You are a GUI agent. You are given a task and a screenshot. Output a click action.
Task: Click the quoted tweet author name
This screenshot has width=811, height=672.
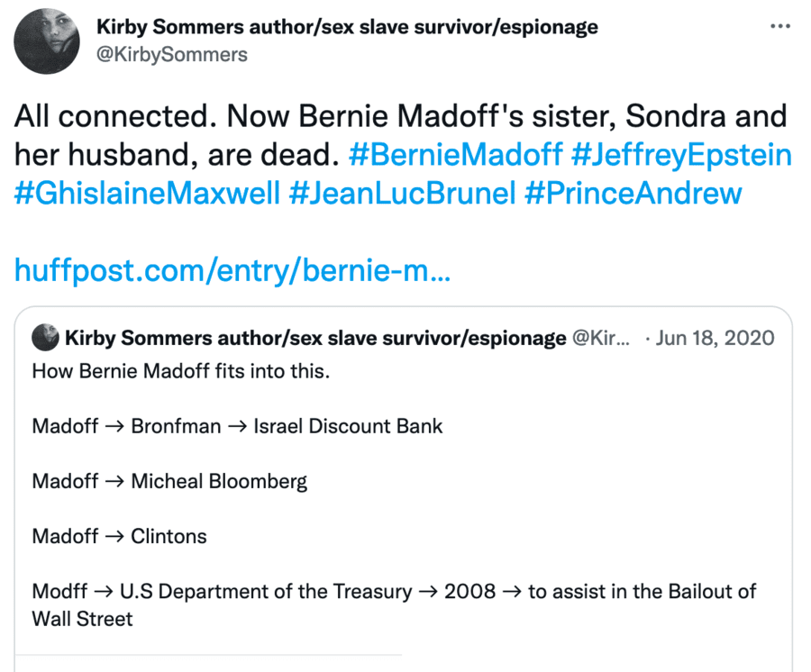pyautogui.click(x=314, y=339)
